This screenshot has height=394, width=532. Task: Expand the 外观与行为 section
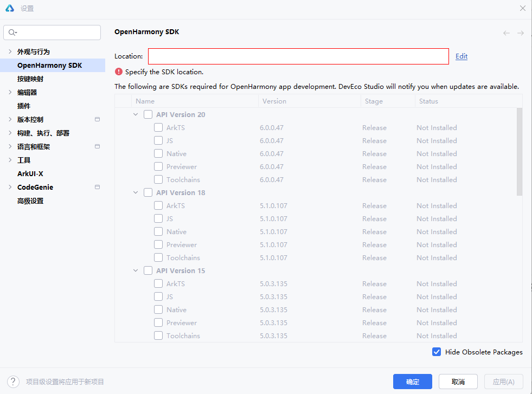click(x=10, y=51)
